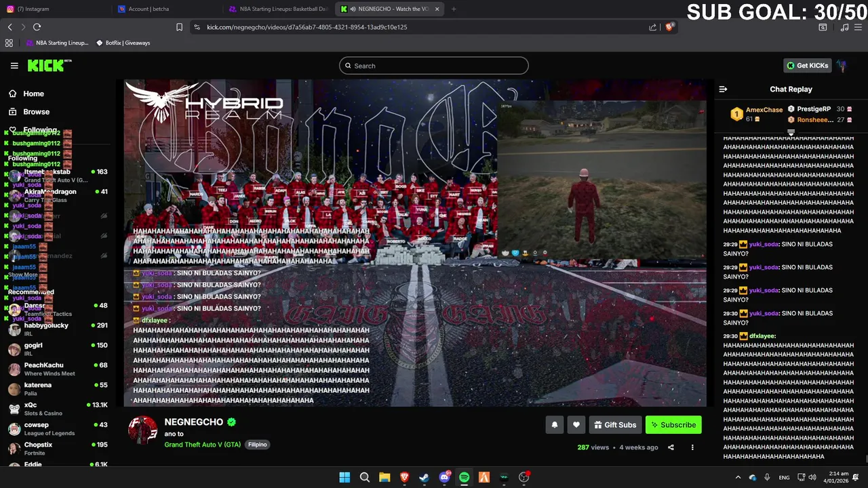Collapse the Chat Replay panel arrow icon

point(723,89)
